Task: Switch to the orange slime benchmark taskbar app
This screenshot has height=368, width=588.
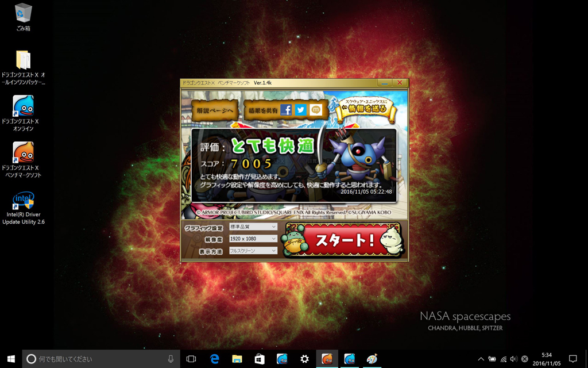Action: (x=327, y=359)
